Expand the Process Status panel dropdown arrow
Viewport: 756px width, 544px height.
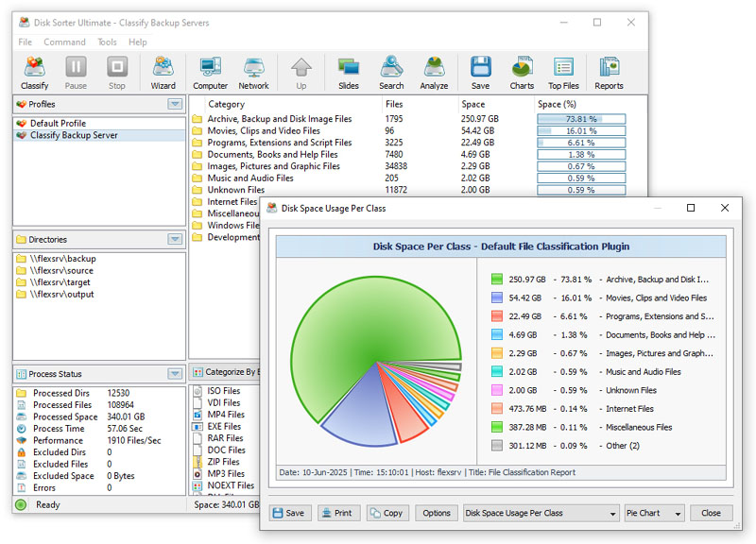pyautogui.click(x=175, y=373)
